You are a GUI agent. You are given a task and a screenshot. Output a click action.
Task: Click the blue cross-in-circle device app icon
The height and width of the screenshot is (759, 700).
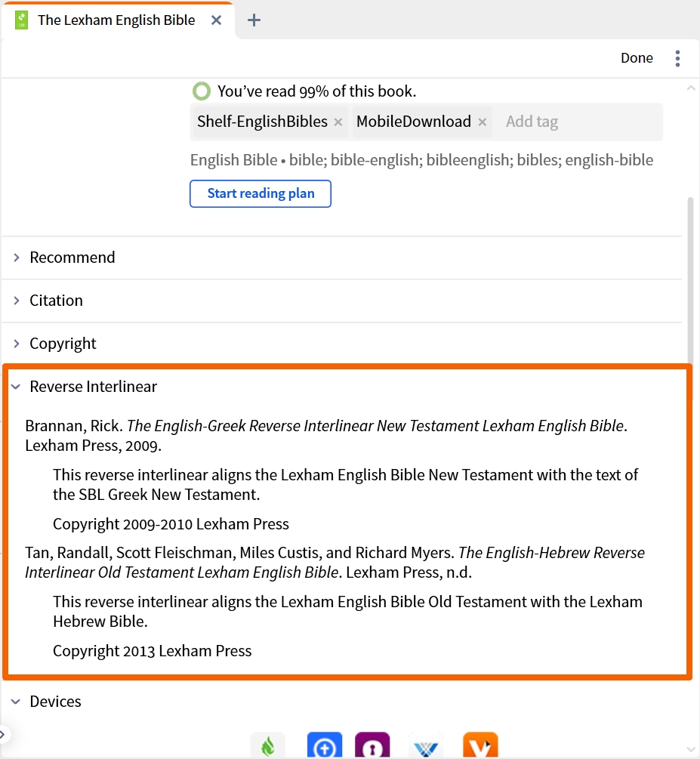click(325, 745)
